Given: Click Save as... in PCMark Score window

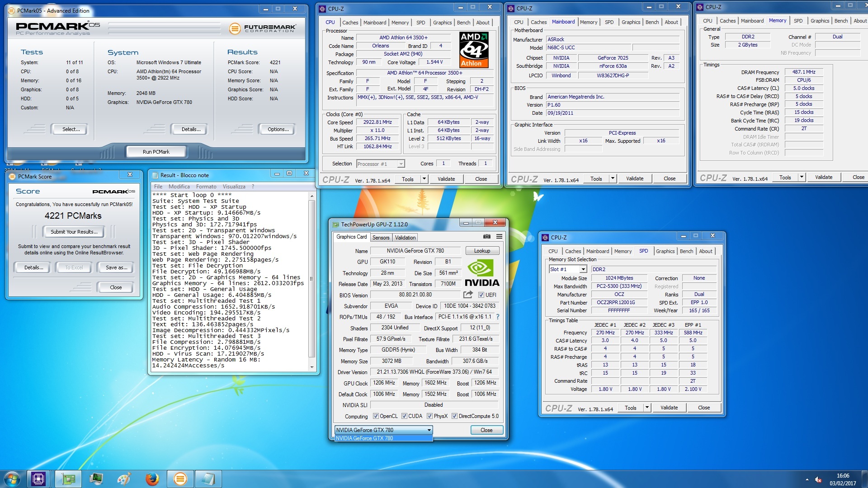Looking at the screenshot, I should 116,267.
